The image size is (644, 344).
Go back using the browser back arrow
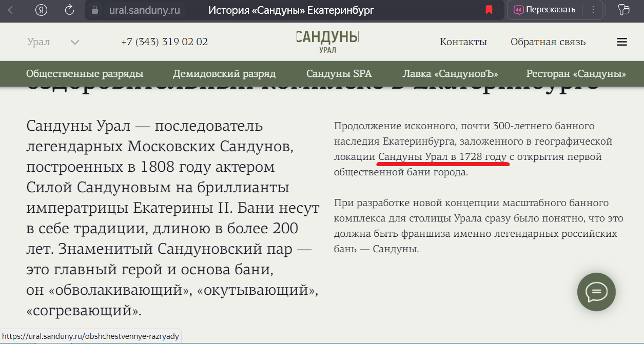13,10
